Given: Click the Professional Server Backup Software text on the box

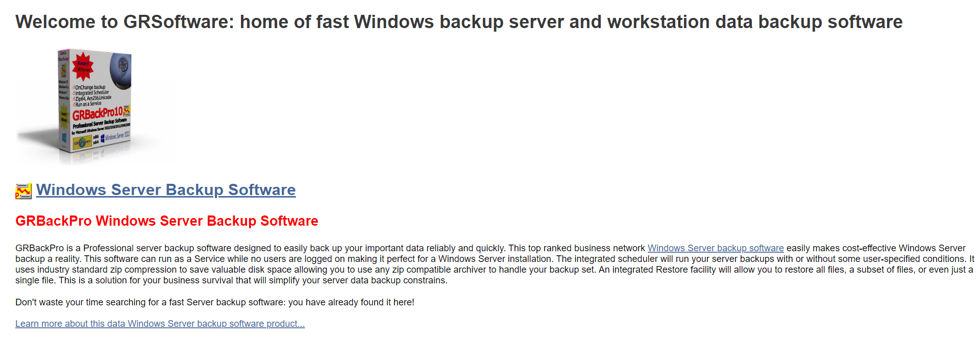Looking at the screenshot, I should click(100, 123).
